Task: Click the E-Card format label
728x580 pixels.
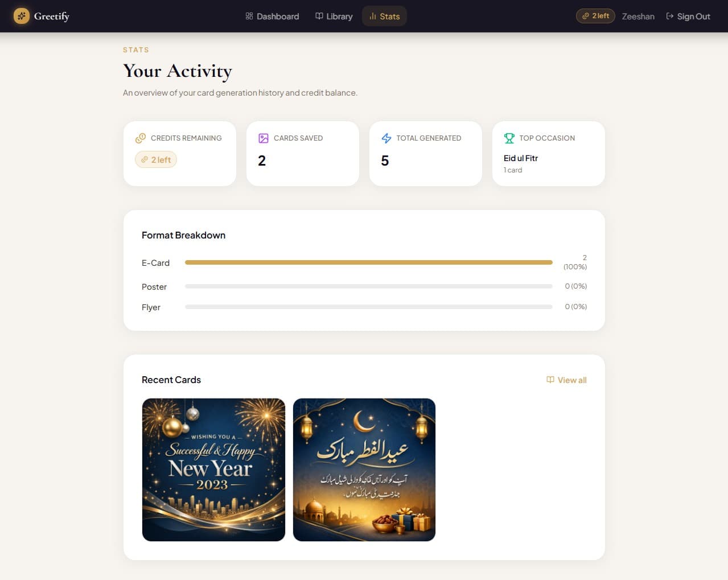Action: (155, 263)
